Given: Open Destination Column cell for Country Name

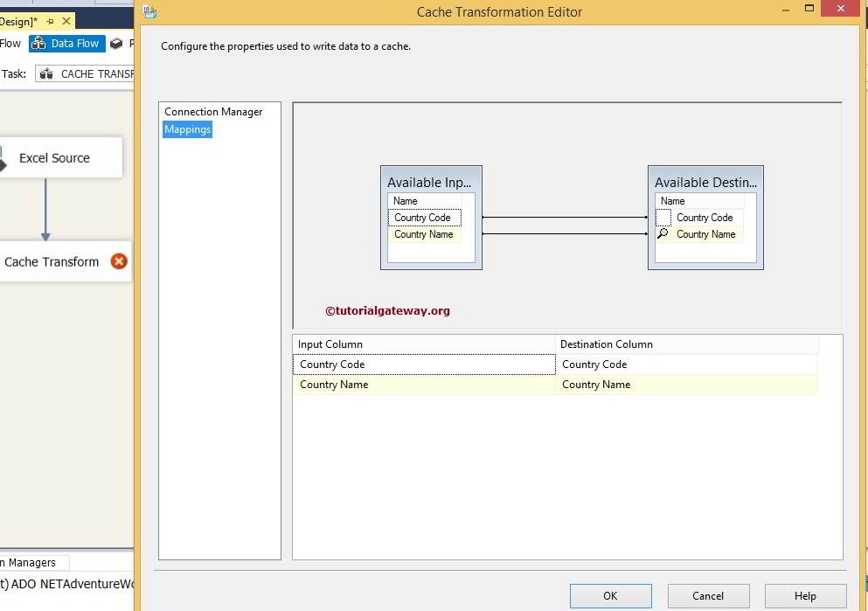Looking at the screenshot, I should pos(686,385).
